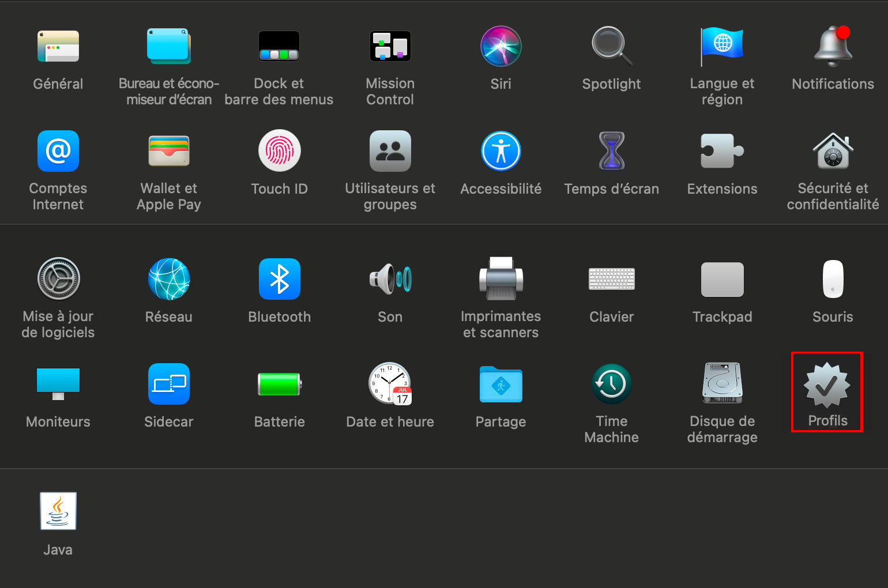Open Batterie settings
Image resolution: width=888 pixels, height=588 pixels.
click(x=279, y=385)
